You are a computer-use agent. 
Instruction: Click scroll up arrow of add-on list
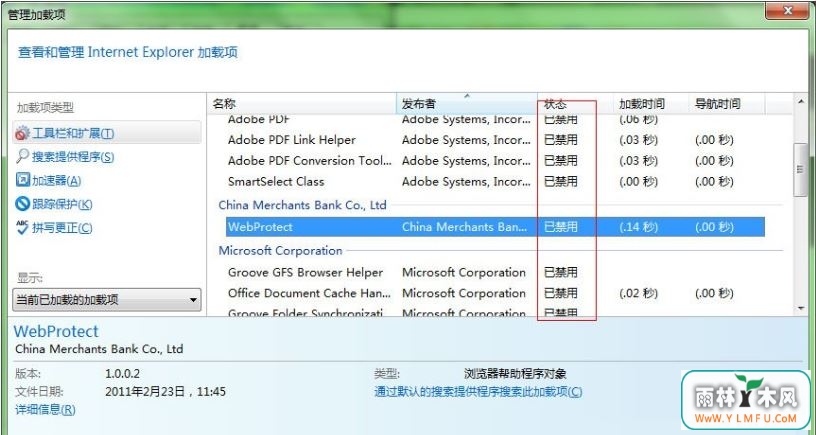(801, 101)
